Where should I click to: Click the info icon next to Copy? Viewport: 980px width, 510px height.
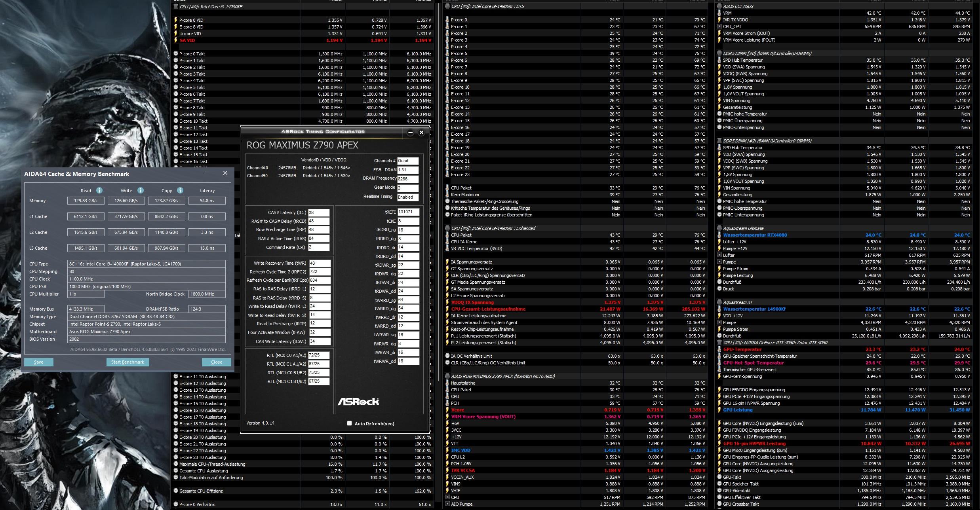(x=180, y=190)
